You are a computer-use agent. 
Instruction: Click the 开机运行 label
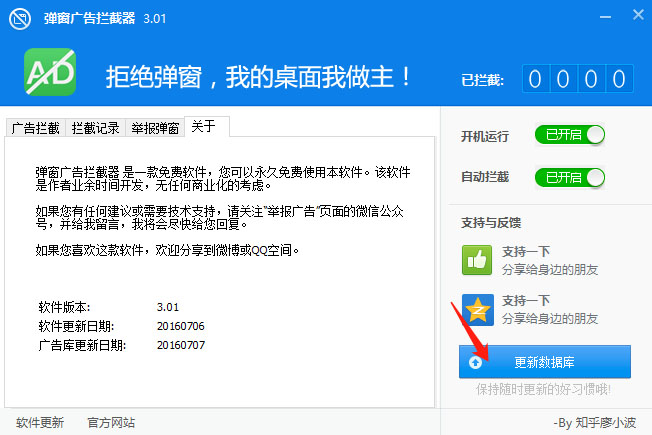pyautogui.click(x=485, y=136)
